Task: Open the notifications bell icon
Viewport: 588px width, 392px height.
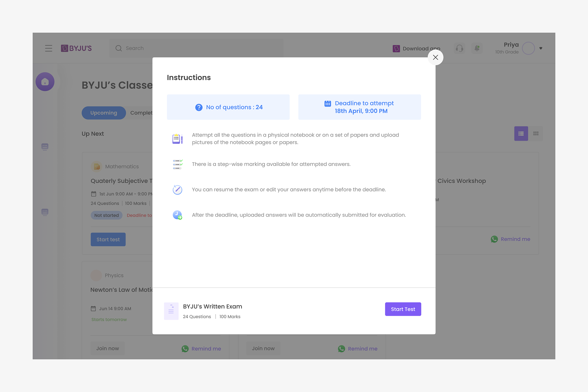Action: 477,48
